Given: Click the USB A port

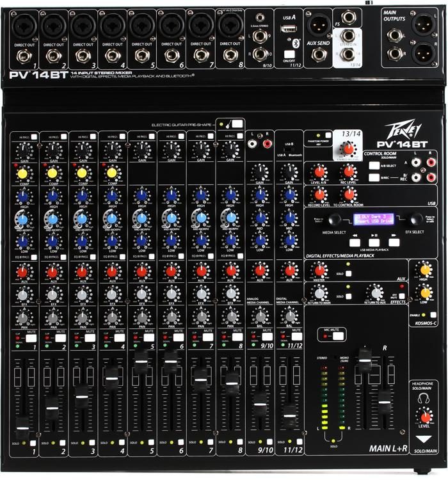Looking at the screenshot, I should point(289,29).
